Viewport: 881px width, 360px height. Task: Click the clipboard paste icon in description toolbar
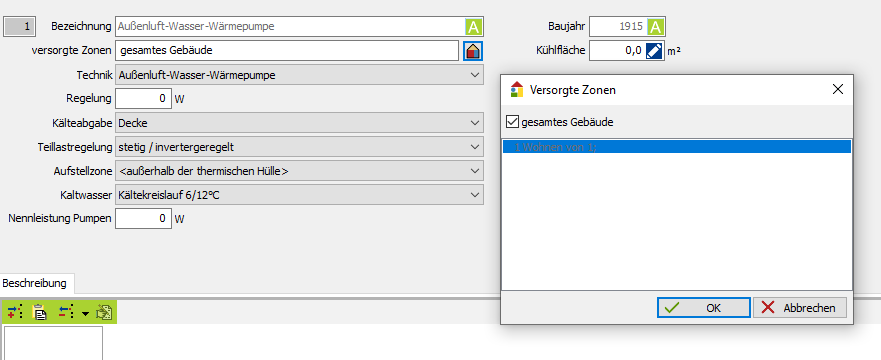pos(40,312)
